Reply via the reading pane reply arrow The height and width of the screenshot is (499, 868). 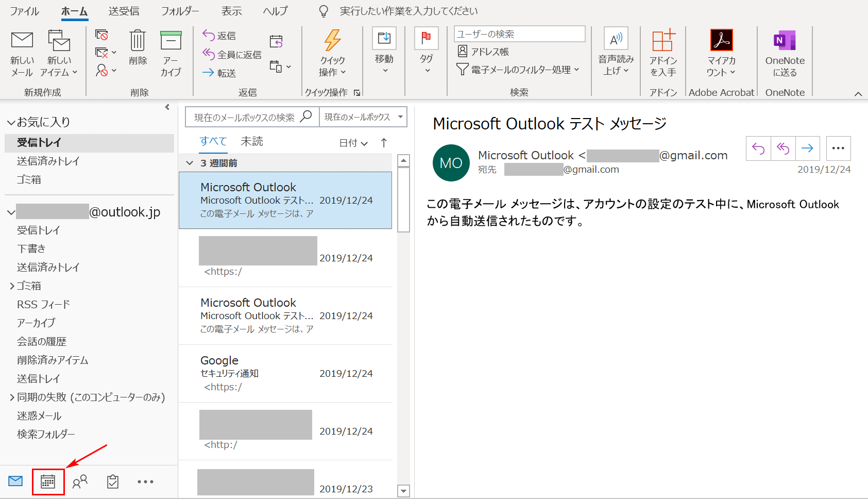[758, 148]
